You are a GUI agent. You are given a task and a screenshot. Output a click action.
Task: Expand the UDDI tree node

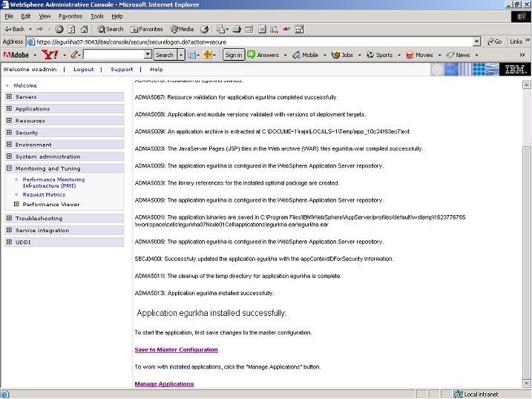click(9, 242)
